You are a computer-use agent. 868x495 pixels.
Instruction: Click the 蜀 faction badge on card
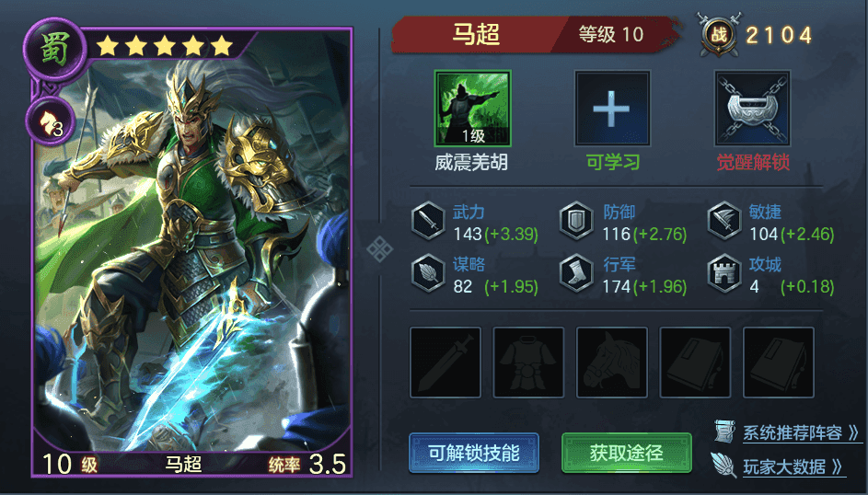point(54,49)
